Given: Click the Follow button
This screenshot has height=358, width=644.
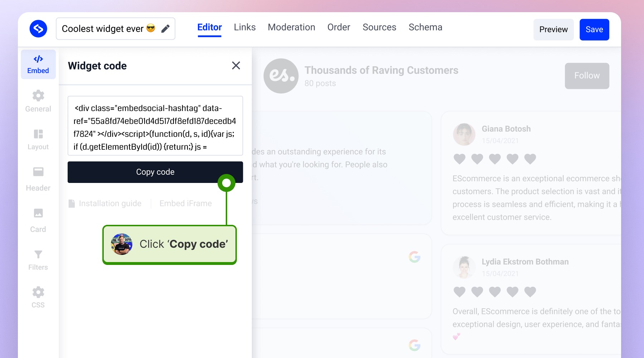Looking at the screenshot, I should coord(587,76).
